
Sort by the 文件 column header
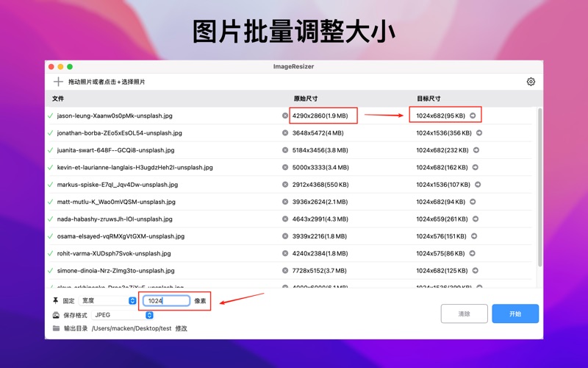point(58,99)
